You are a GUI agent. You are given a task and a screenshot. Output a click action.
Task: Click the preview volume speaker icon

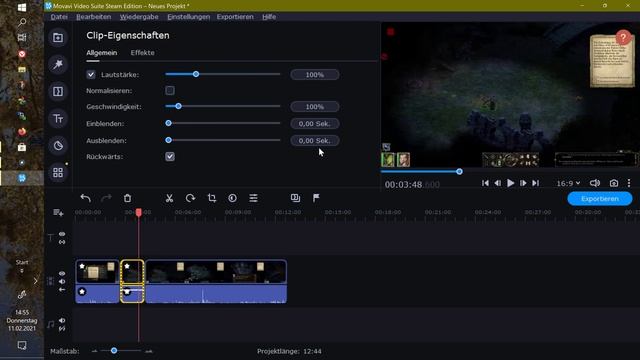point(595,183)
